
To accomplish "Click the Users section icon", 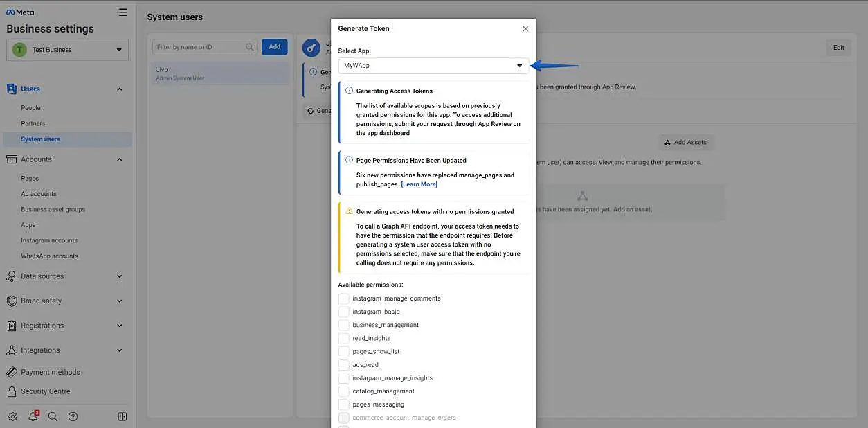I will coord(12,89).
